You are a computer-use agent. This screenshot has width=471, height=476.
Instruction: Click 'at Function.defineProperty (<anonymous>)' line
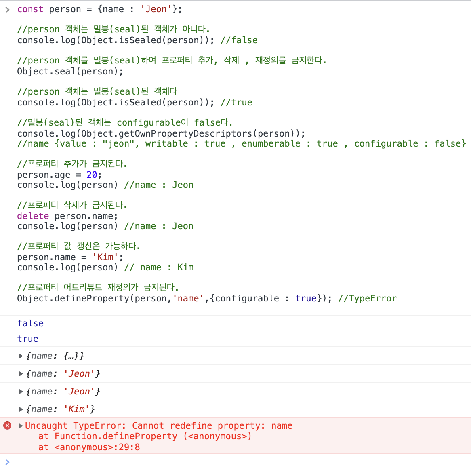[145, 436]
